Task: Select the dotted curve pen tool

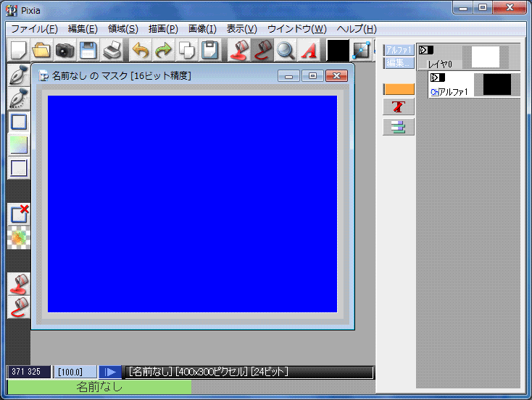Action: 19,98
